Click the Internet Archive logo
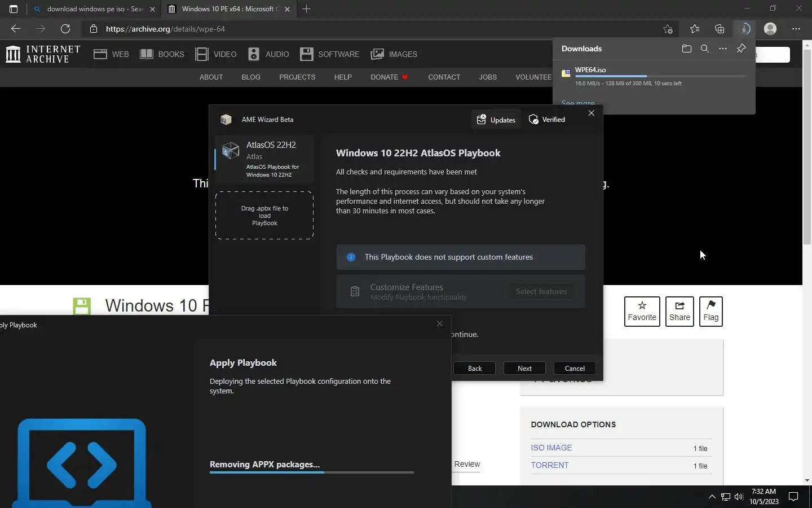 pos(43,54)
